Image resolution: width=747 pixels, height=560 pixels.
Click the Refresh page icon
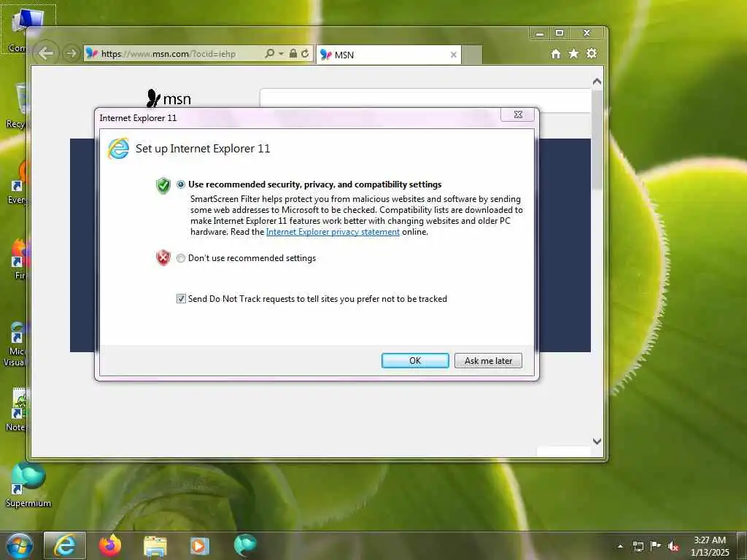click(305, 53)
